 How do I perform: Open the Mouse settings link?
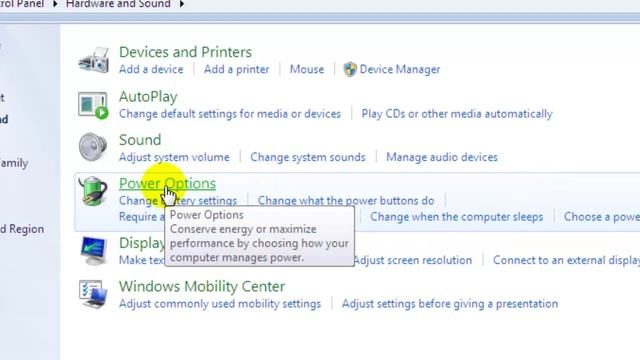click(307, 69)
